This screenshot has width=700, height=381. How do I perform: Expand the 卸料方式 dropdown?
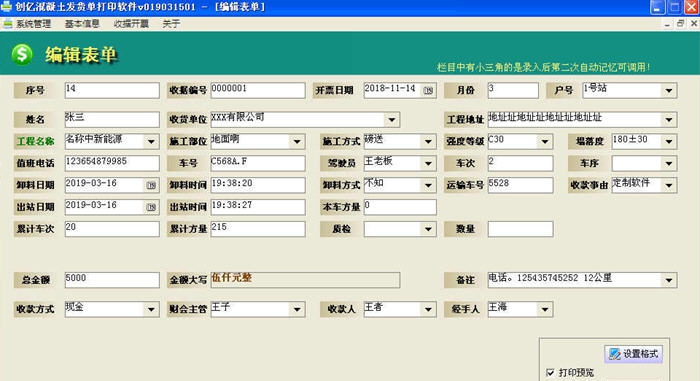click(428, 185)
